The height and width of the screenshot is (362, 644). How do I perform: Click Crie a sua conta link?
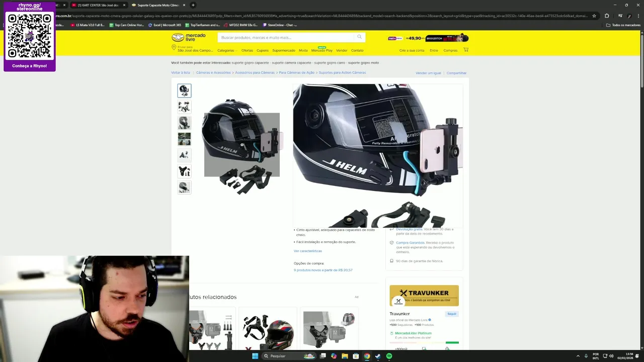(412, 50)
